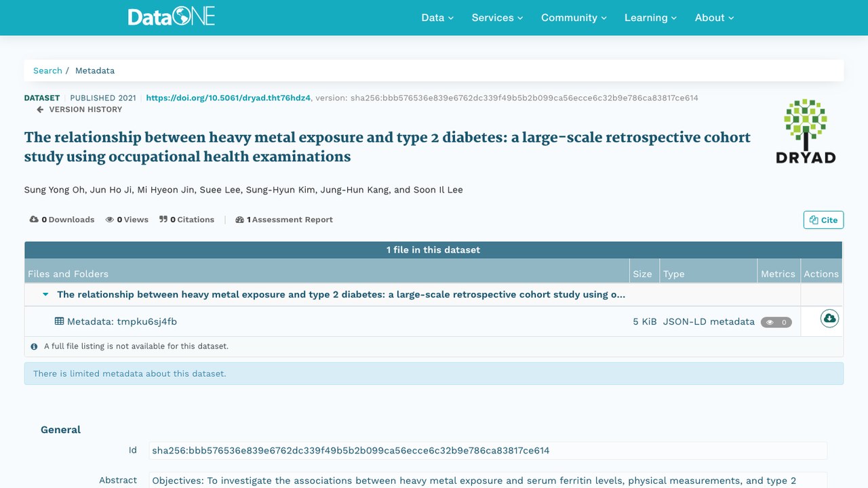Open Metadata: tmpku6sj4fb file

pos(121,321)
